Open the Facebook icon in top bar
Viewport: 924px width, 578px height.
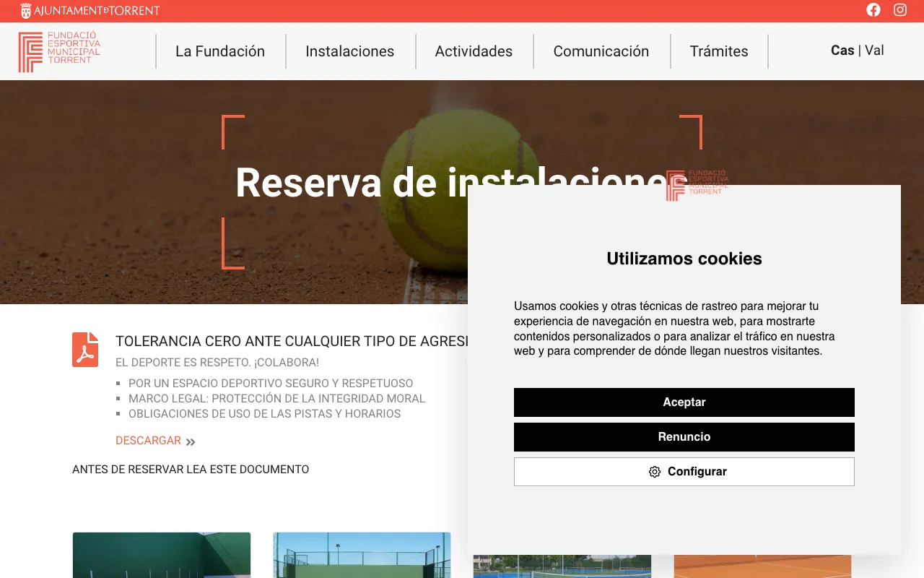tap(873, 10)
